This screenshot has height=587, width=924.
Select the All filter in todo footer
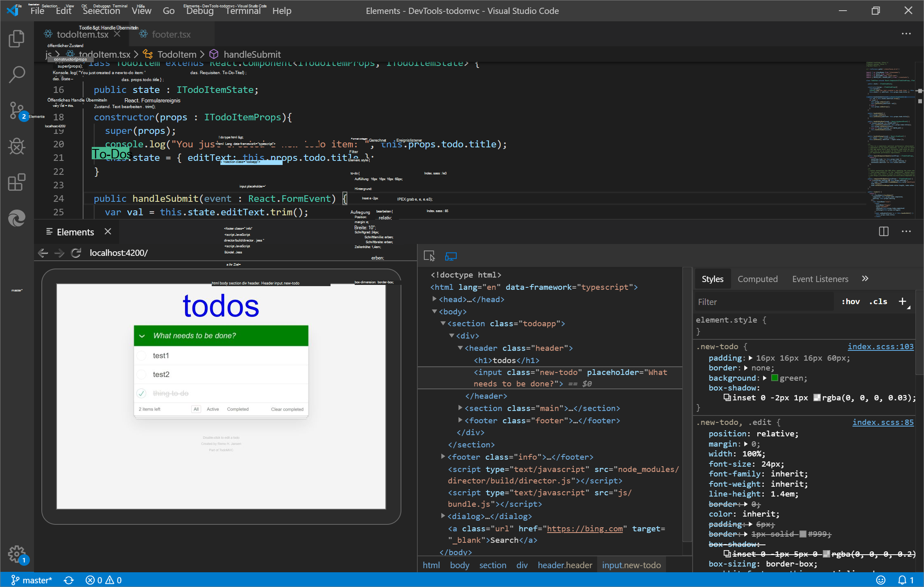[x=196, y=409]
